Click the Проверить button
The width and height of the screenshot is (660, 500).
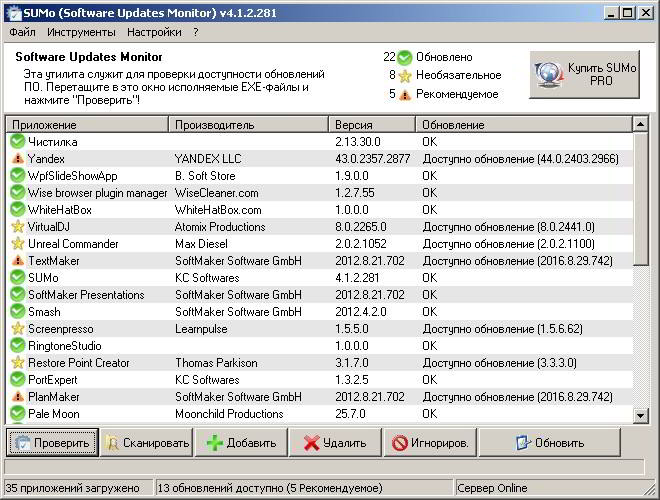click(52, 442)
